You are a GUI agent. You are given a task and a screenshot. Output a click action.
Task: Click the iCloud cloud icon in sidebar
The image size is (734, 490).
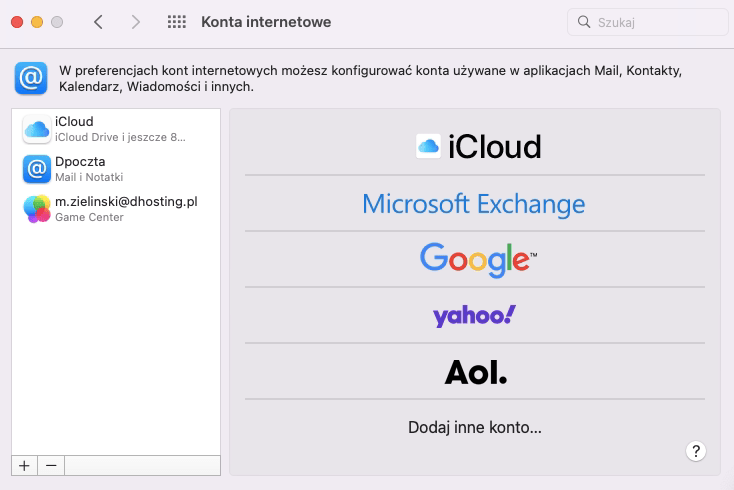37,129
